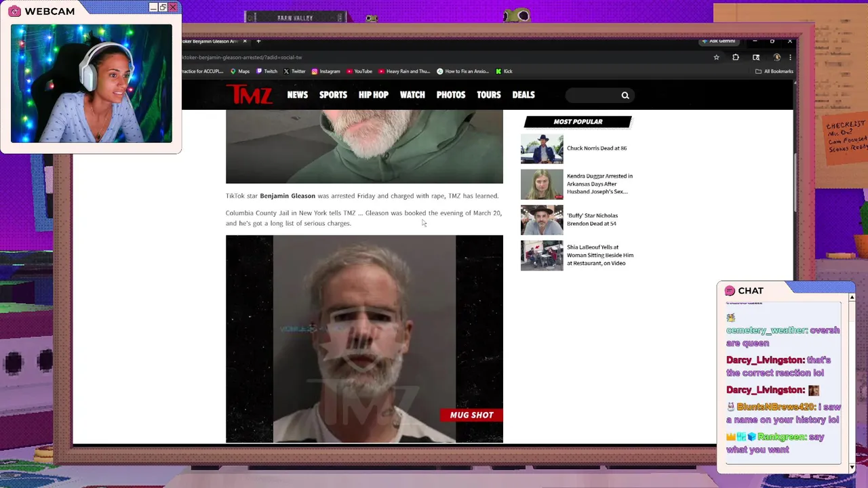Open the All Bookmarks folder
The height and width of the screenshot is (488, 868).
point(774,71)
